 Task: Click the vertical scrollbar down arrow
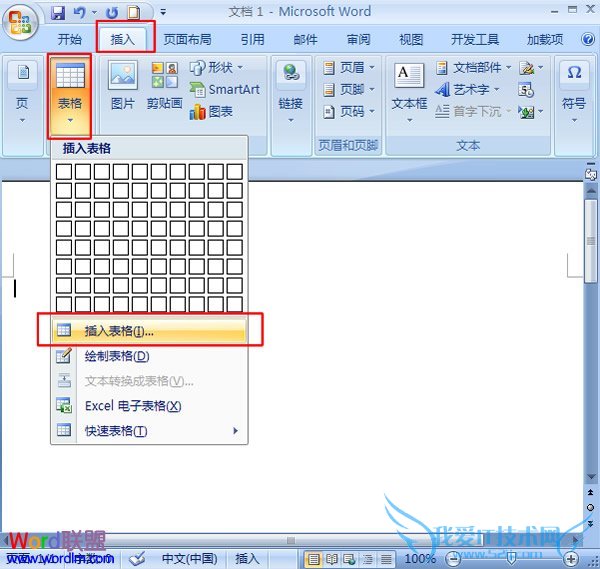click(x=591, y=477)
